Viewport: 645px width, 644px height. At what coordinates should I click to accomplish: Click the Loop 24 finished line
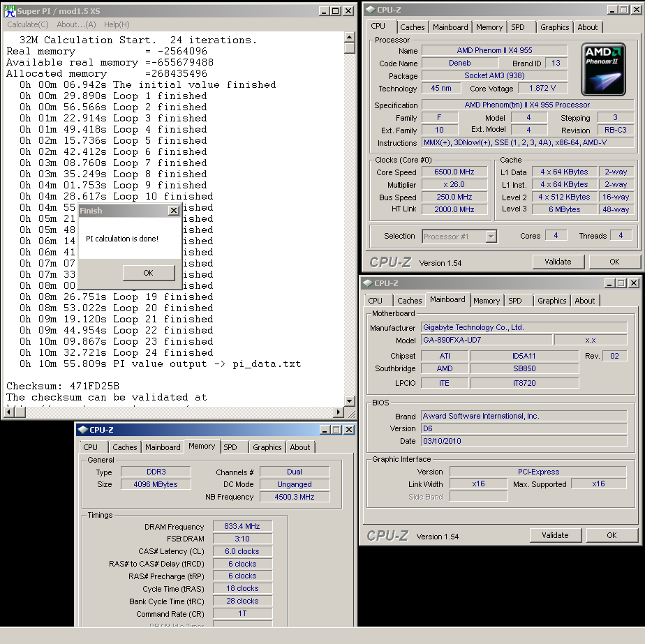pyautogui.click(x=117, y=353)
